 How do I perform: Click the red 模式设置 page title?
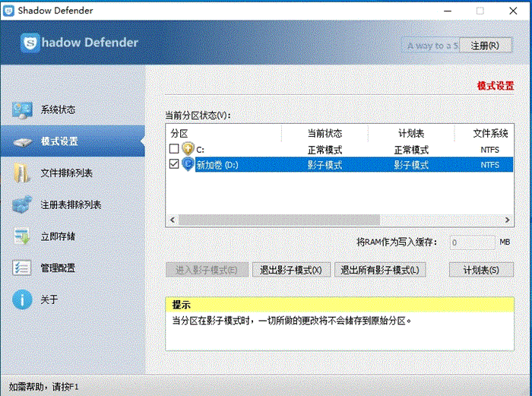[496, 86]
